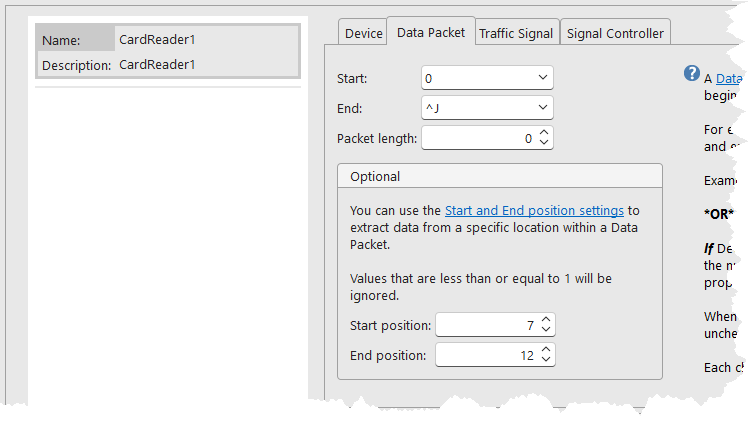Open the End character dropdown
This screenshot has width=755, height=422.
(543, 108)
